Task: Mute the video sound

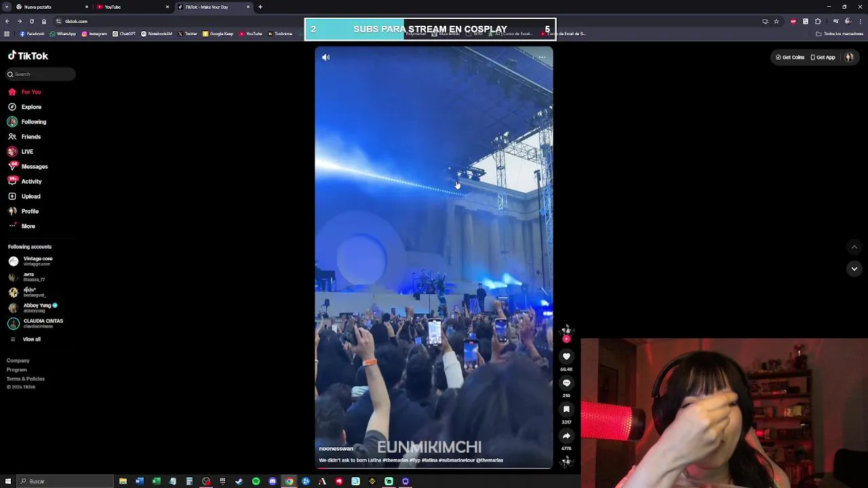Action: 325,58
